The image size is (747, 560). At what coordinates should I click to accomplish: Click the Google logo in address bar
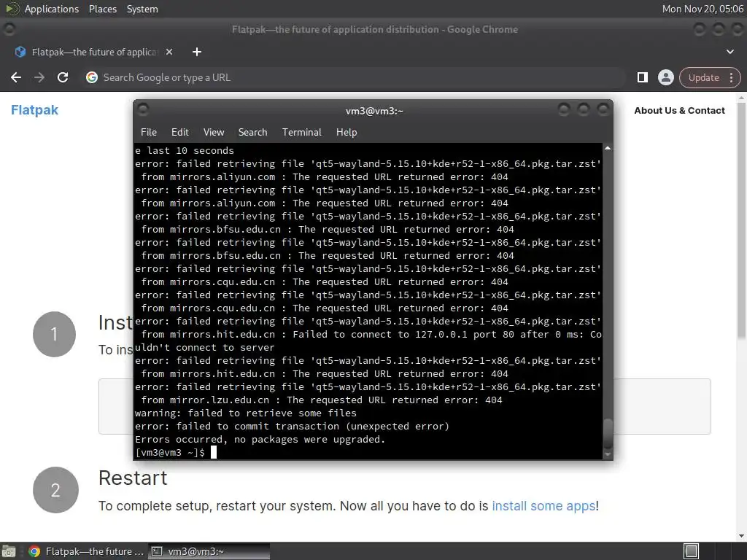(x=92, y=77)
